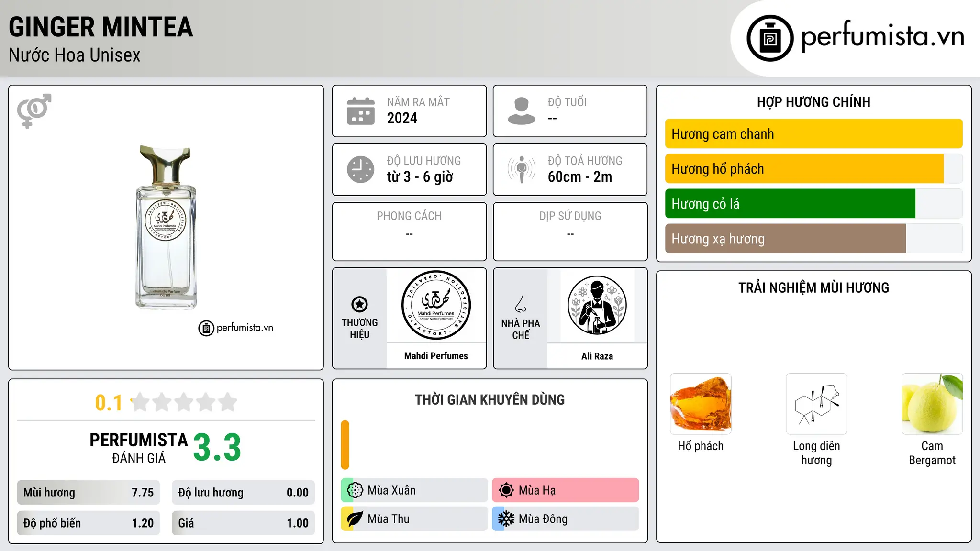The height and width of the screenshot is (551, 980).
Task: Click the person icon beside Độ tuổi
Action: 522,111
